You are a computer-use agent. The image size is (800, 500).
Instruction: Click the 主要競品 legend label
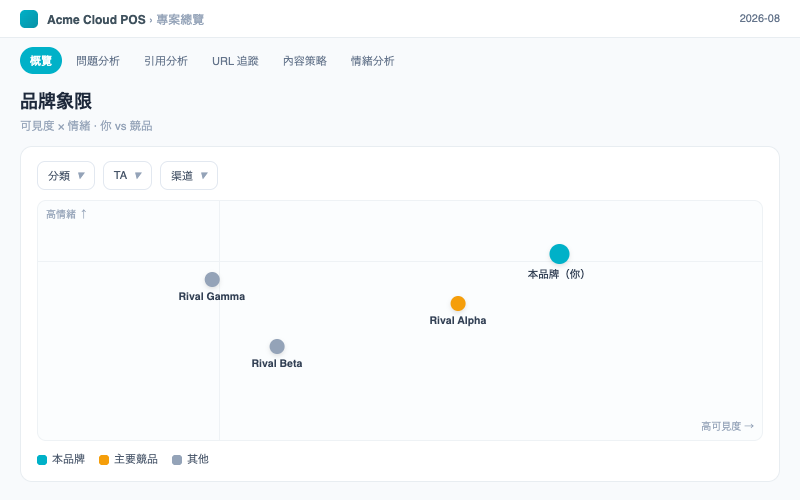click(136, 459)
